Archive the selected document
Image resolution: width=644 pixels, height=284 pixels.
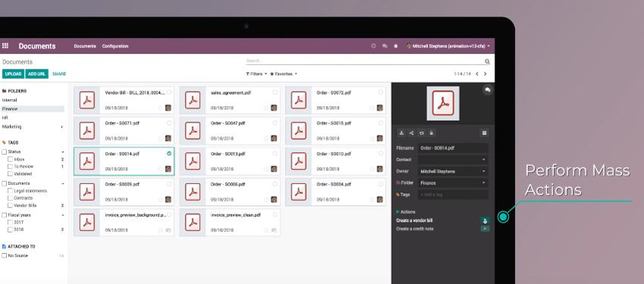coord(485,133)
